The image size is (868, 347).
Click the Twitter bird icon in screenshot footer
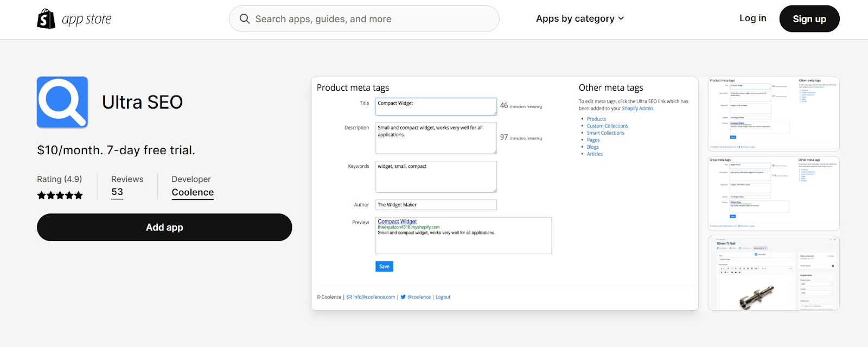point(403,297)
